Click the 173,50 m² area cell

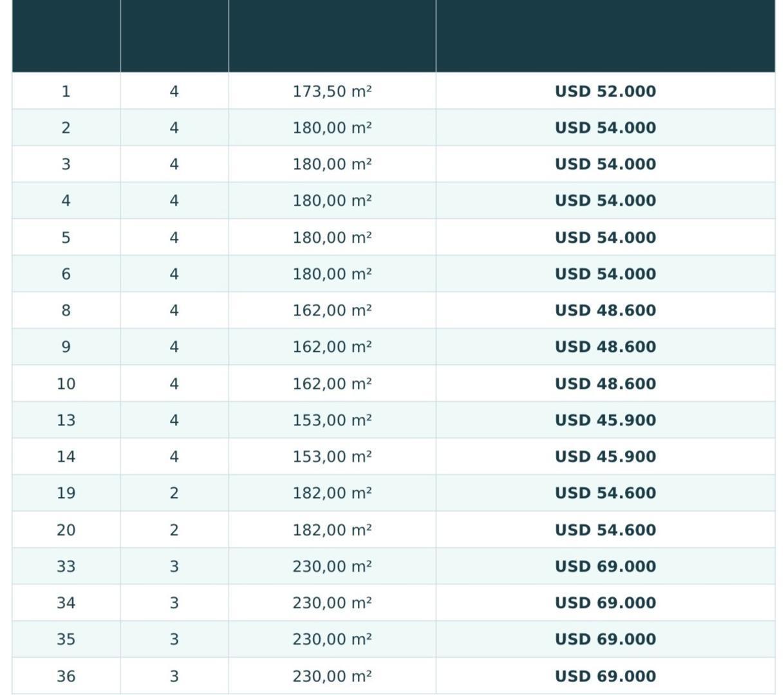coord(332,91)
